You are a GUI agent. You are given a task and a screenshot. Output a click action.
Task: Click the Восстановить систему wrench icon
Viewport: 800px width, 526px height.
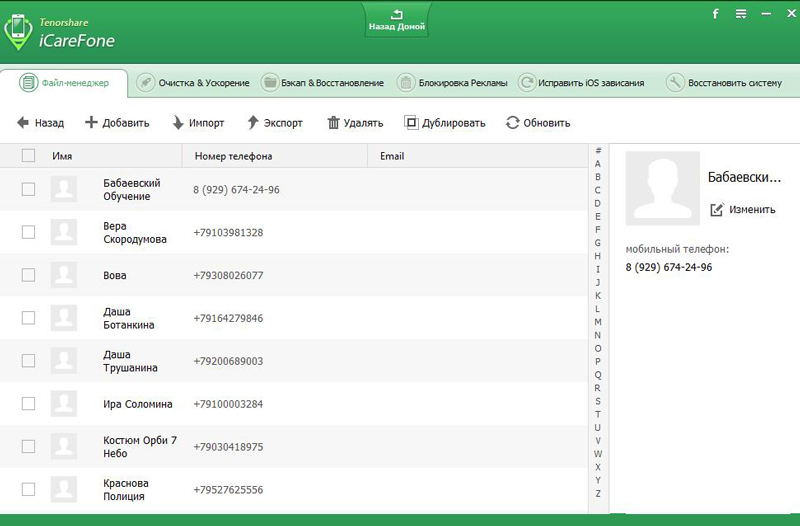675,82
